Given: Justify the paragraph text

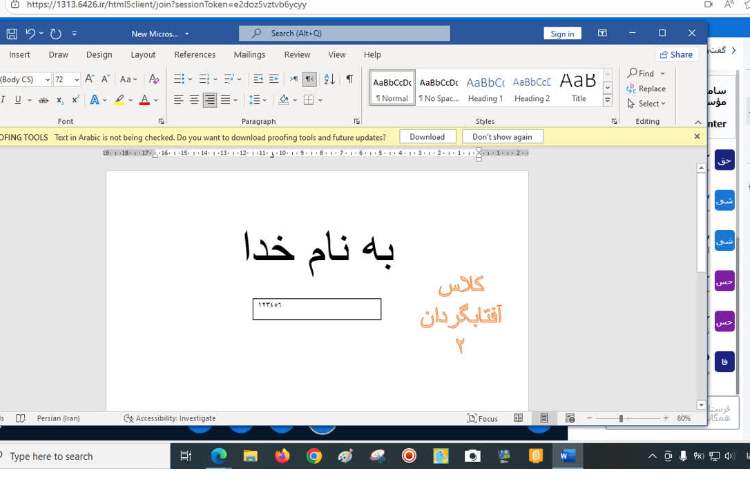Looking at the screenshot, I should coord(226,100).
